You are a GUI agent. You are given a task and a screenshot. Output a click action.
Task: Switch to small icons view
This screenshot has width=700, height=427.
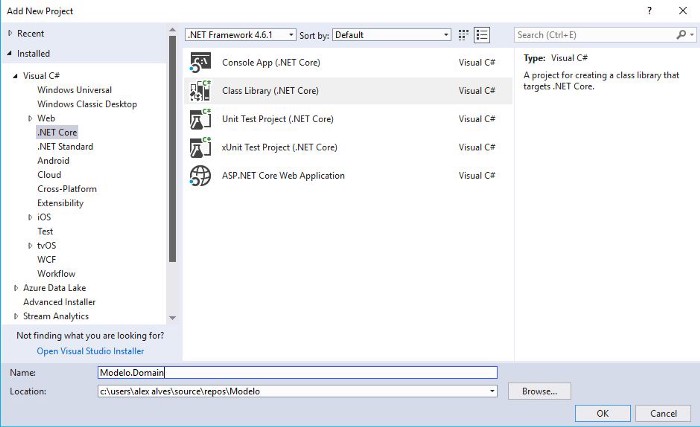coord(463,35)
